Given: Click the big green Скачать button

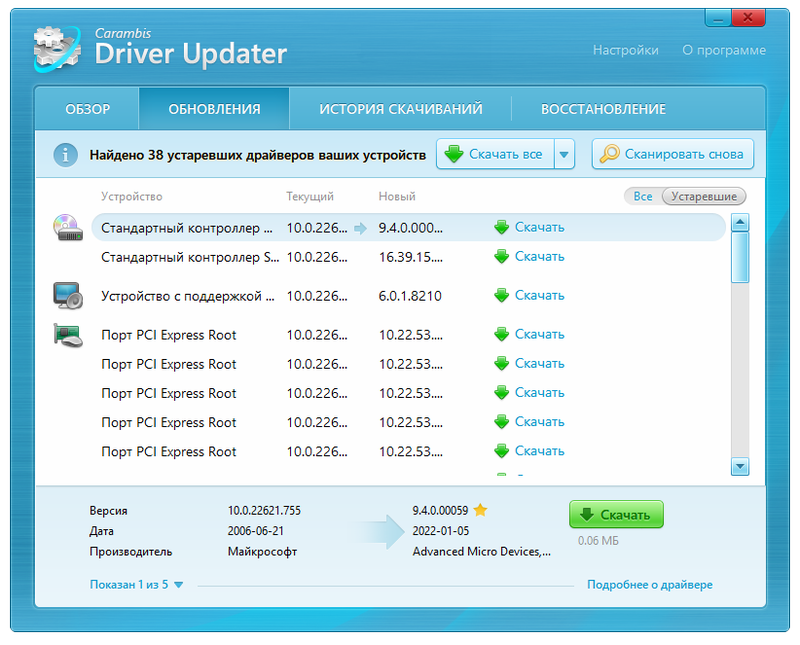Looking at the screenshot, I should (x=616, y=514).
